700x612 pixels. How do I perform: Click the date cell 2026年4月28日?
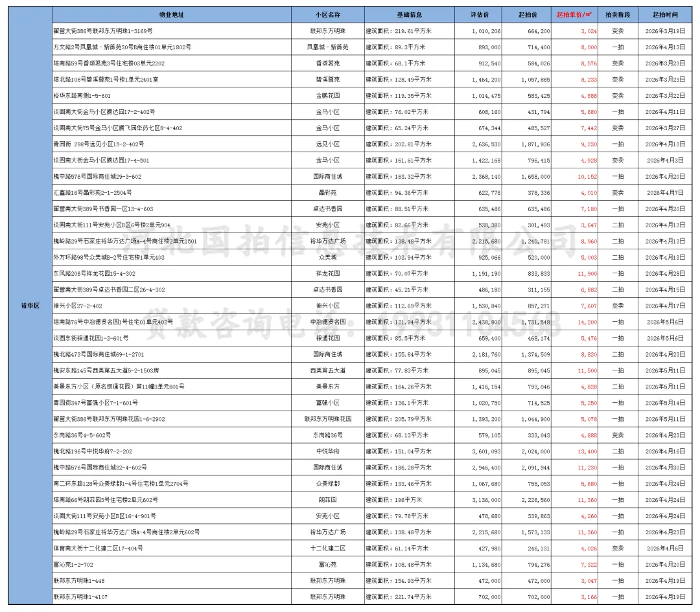coord(665,273)
